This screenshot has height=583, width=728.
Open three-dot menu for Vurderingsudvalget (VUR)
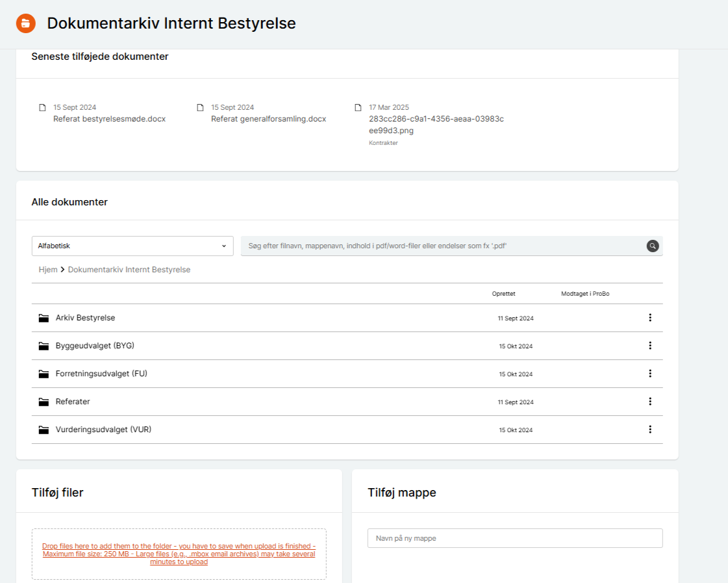click(x=649, y=430)
